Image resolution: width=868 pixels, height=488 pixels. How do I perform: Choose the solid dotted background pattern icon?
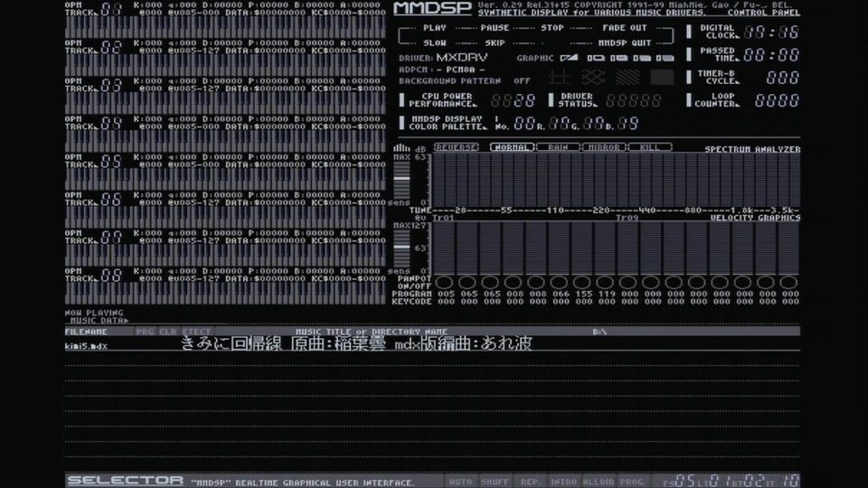point(662,77)
